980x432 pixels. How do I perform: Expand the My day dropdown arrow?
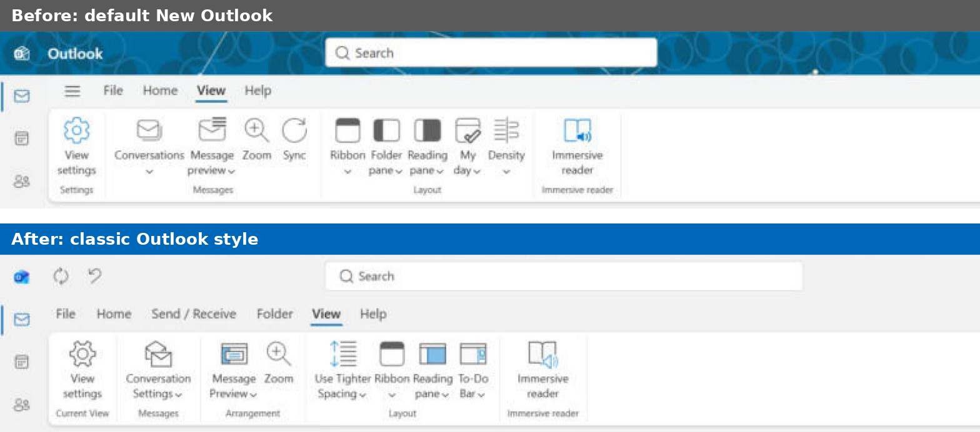tap(477, 171)
